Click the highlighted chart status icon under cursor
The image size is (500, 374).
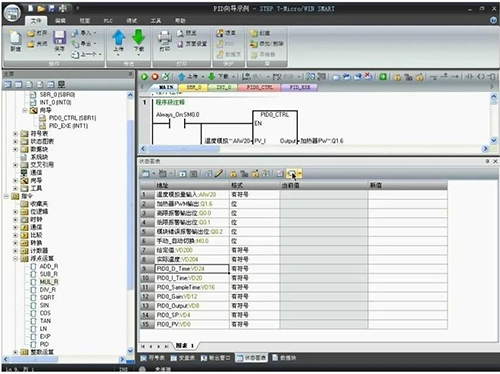292,173
